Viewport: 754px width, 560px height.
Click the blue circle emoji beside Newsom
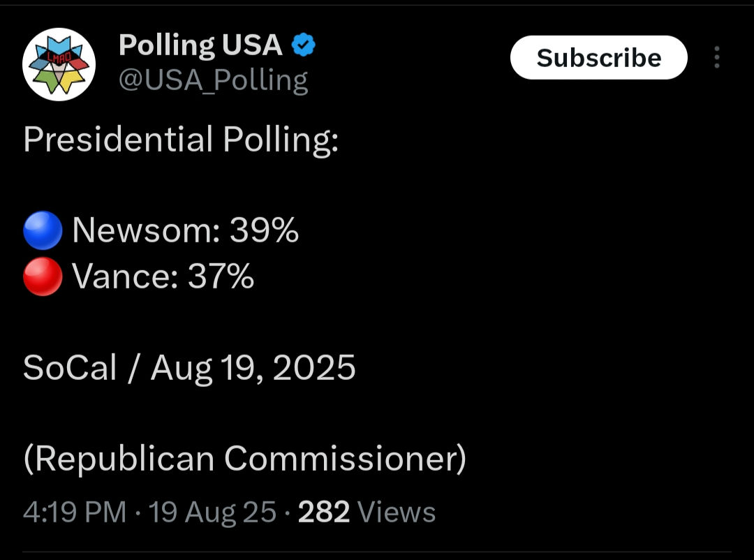(43, 230)
